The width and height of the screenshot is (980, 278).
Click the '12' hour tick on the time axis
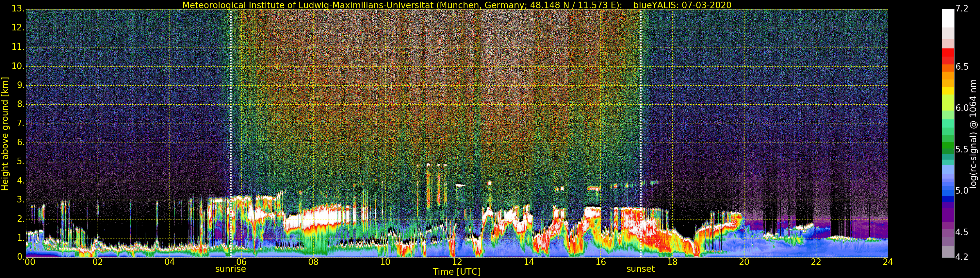tap(457, 262)
